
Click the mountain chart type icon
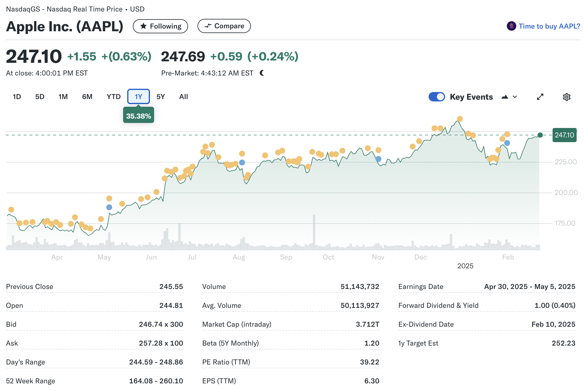pos(504,97)
